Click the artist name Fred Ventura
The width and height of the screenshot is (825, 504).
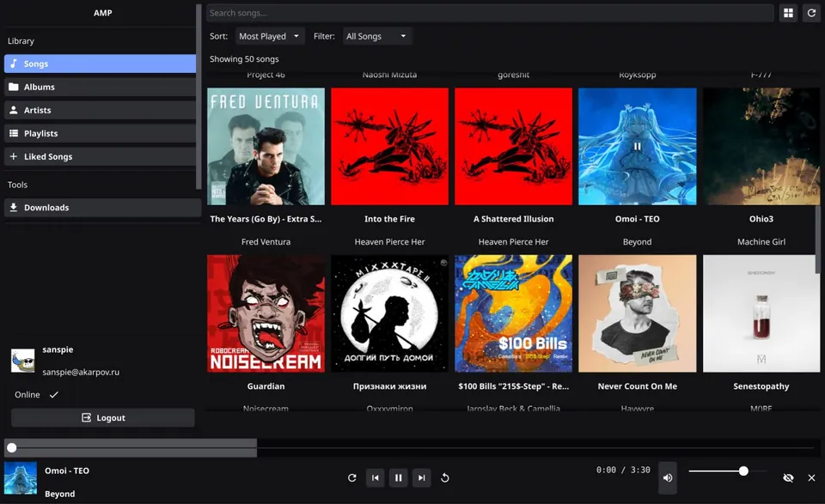266,242
